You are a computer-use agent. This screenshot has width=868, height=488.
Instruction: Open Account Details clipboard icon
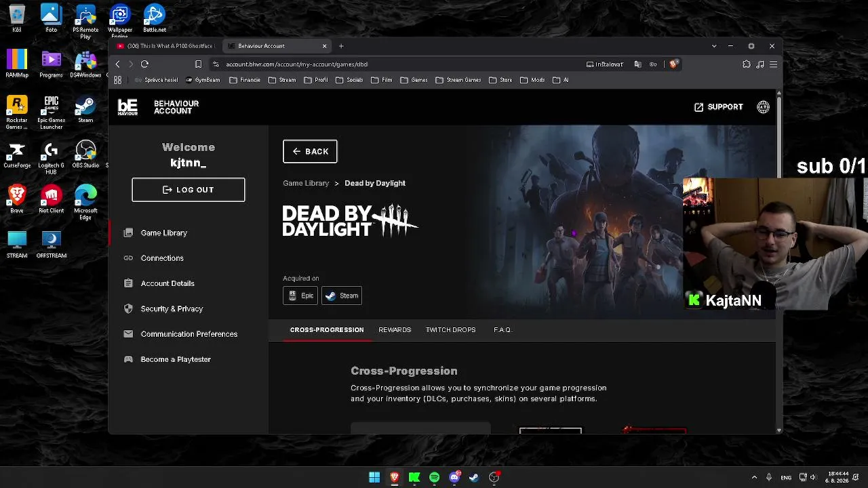[x=128, y=283]
